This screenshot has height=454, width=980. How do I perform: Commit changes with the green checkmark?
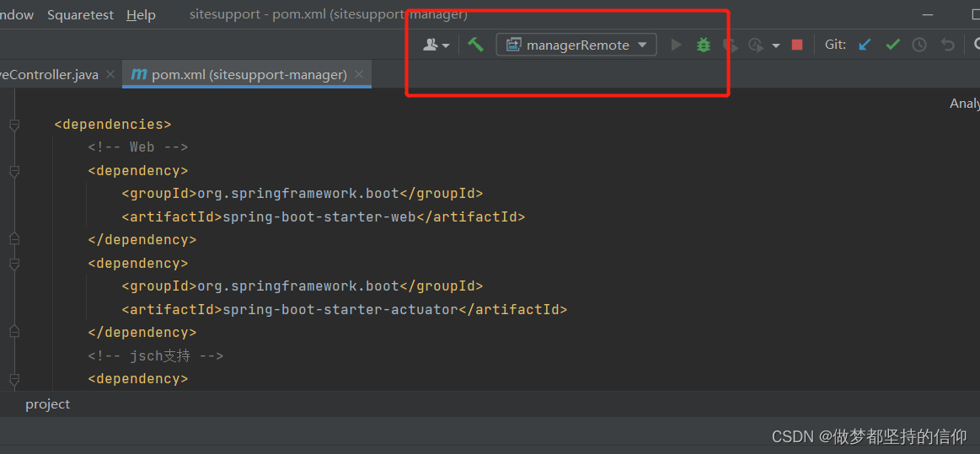tap(892, 45)
